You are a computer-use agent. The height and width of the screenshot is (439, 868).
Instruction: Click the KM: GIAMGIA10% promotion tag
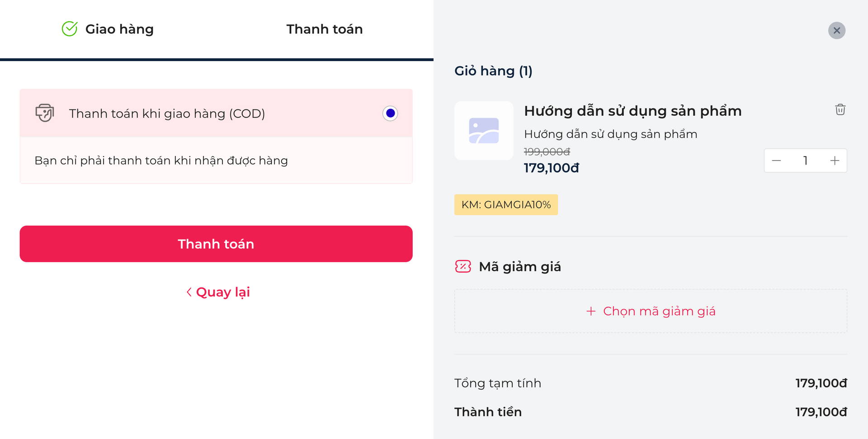point(506,205)
